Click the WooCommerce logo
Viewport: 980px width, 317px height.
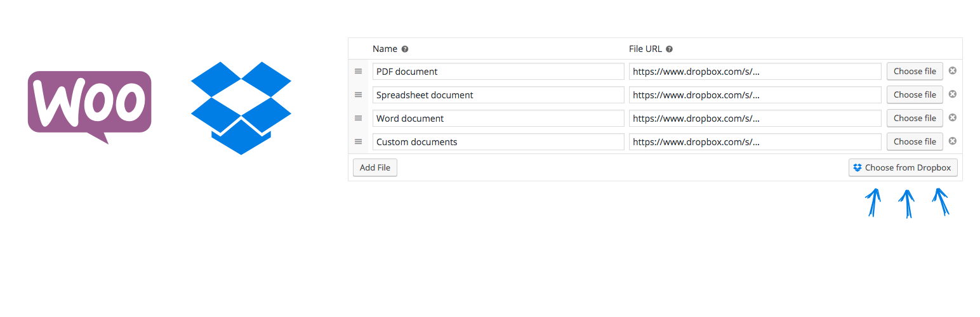point(89,107)
